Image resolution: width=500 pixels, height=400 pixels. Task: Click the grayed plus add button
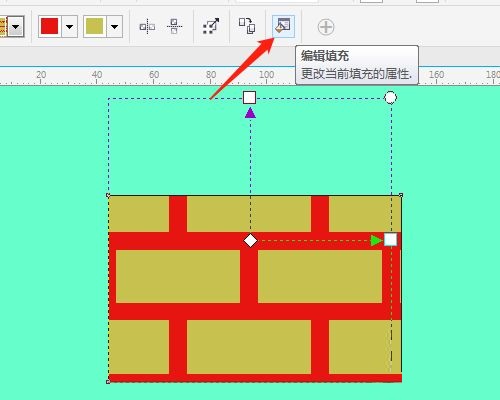point(326,27)
